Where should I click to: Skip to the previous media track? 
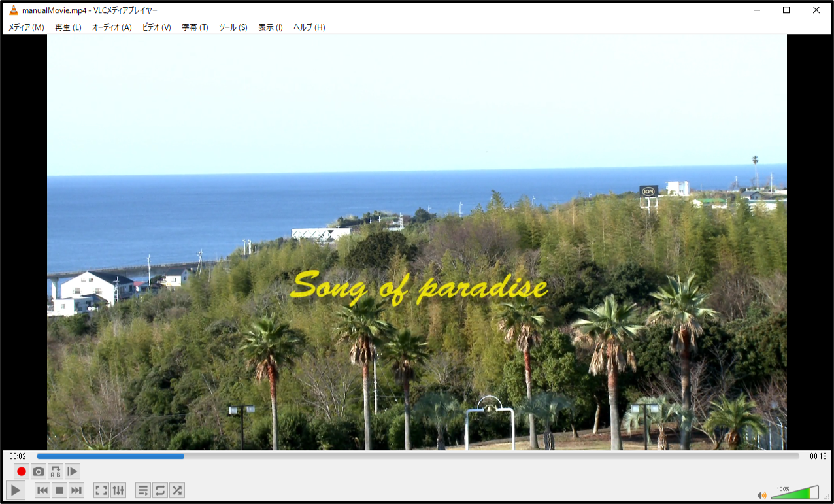pos(42,490)
